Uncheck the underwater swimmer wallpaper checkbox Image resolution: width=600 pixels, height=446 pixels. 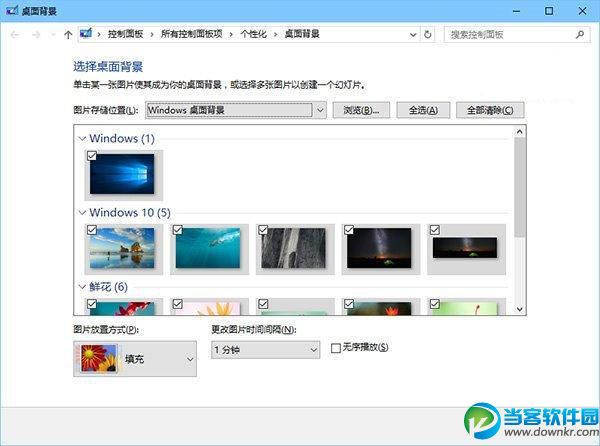[178, 230]
